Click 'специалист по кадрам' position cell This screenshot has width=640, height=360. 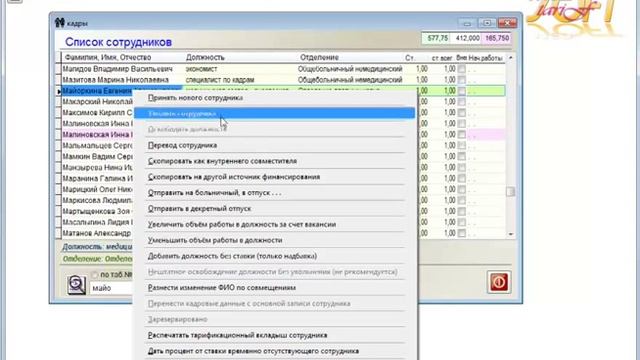[220, 80]
